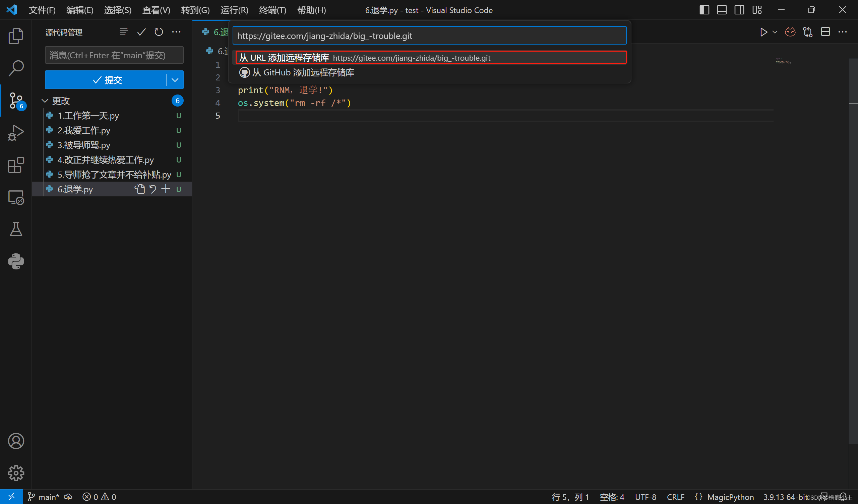Open editor more actions ellipsis
The height and width of the screenshot is (504, 858).
(x=843, y=32)
